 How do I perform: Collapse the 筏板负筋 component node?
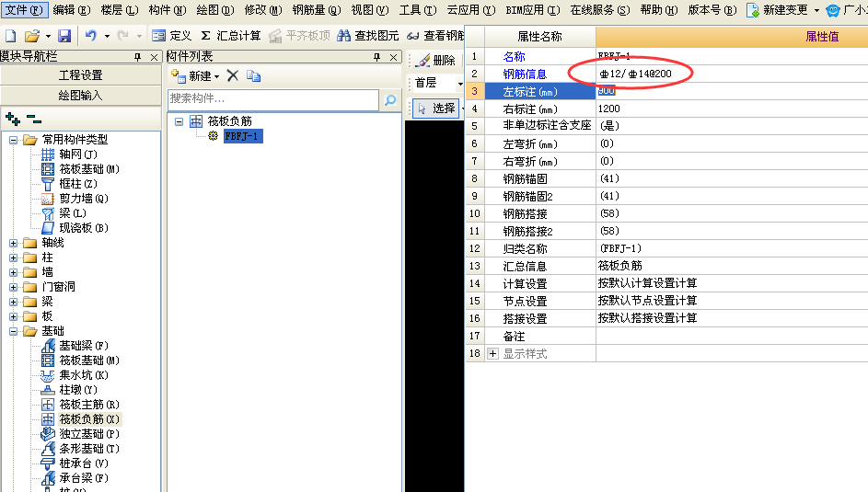[x=179, y=121]
